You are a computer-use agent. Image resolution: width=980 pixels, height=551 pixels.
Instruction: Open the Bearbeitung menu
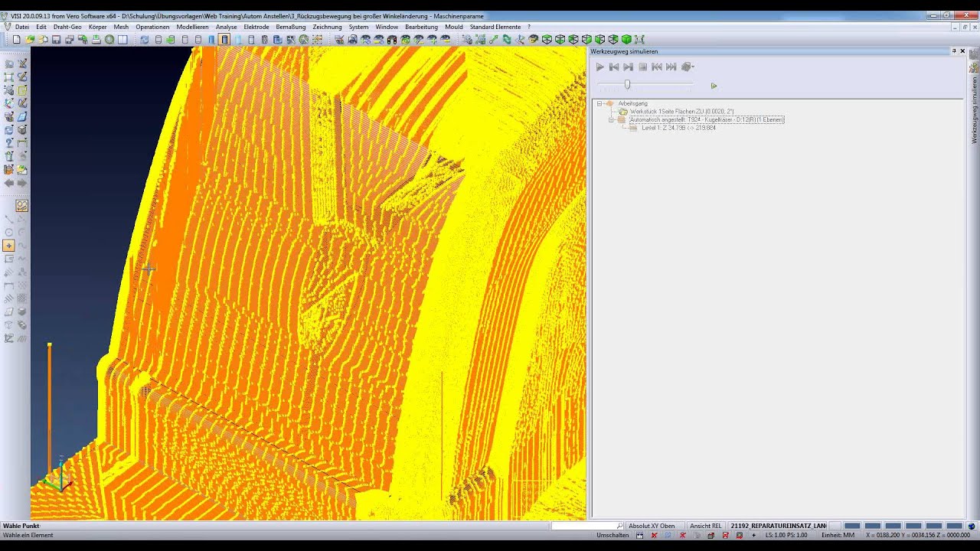click(x=421, y=27)
